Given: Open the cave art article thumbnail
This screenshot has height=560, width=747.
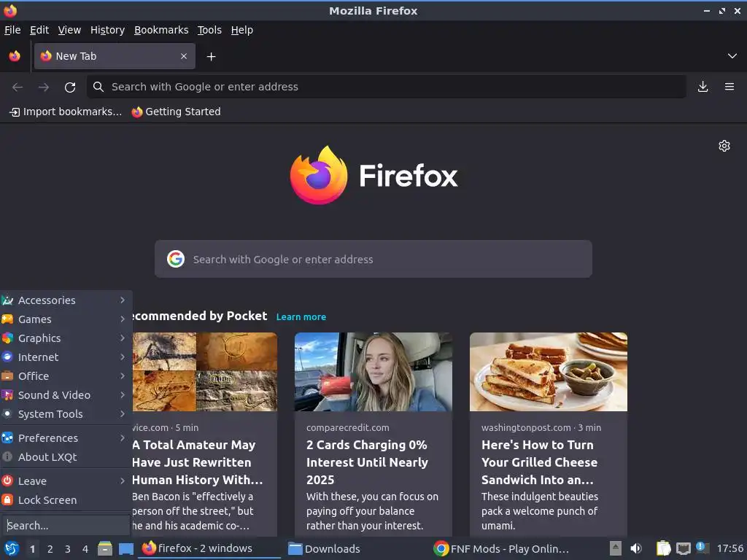Looking at the screenshot, I should pyautogui.click(x=205, y=372).
